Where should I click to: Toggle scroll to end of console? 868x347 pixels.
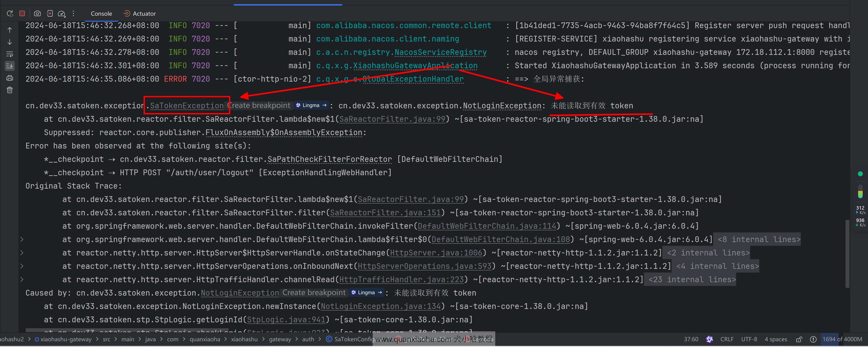(10, 66)
